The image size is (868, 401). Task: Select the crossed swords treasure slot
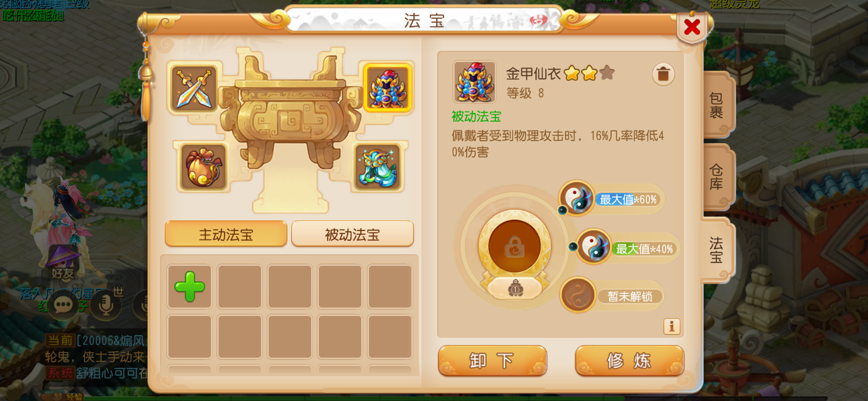click(x=194, y=89)
